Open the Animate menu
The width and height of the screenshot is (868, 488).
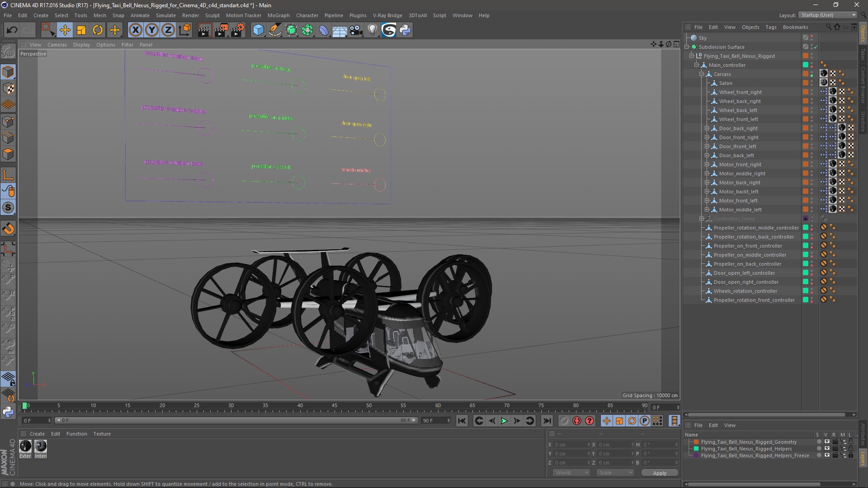point(139,15)
